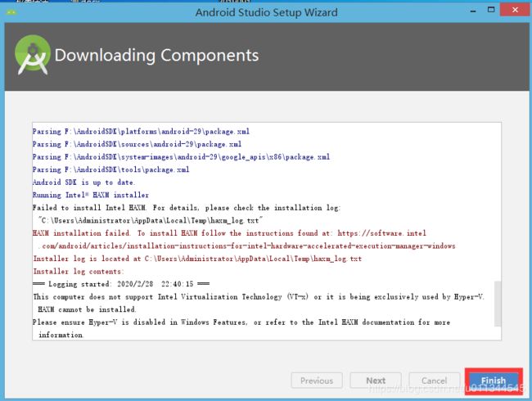Click the system-images google_apis x86 parsing line
Image resolution: width=532 pixels, height=401 pixels.
pos(181,157)
